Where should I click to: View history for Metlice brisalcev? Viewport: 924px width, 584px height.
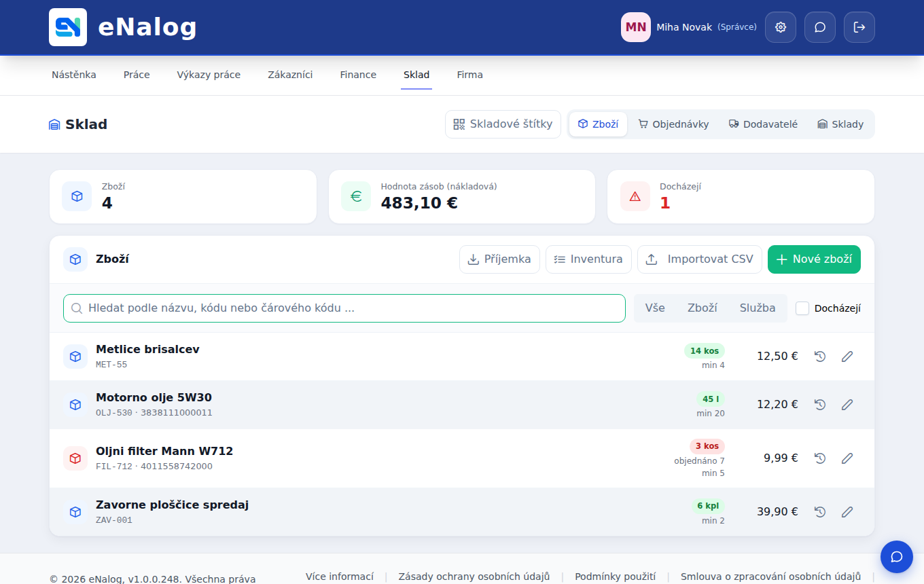click(x=820, y=357)
